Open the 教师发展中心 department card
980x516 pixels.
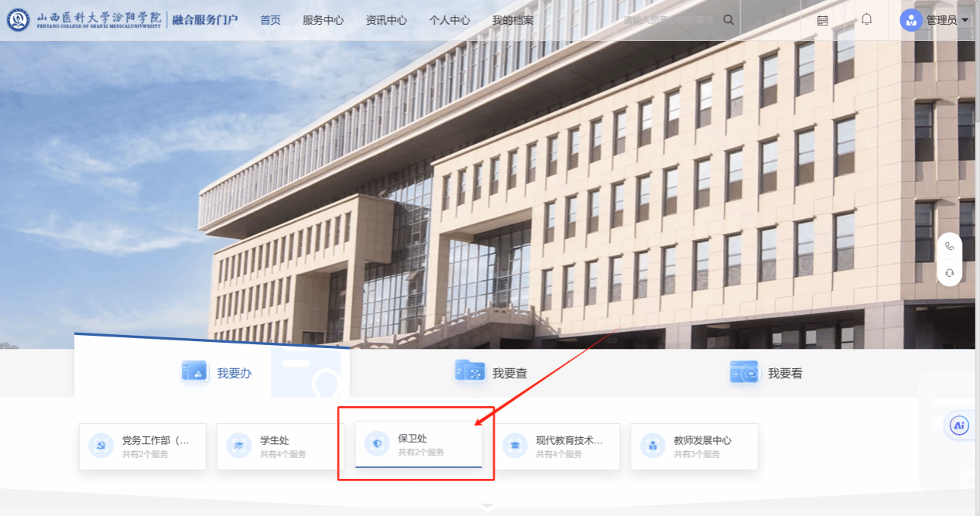coord(694,446)
